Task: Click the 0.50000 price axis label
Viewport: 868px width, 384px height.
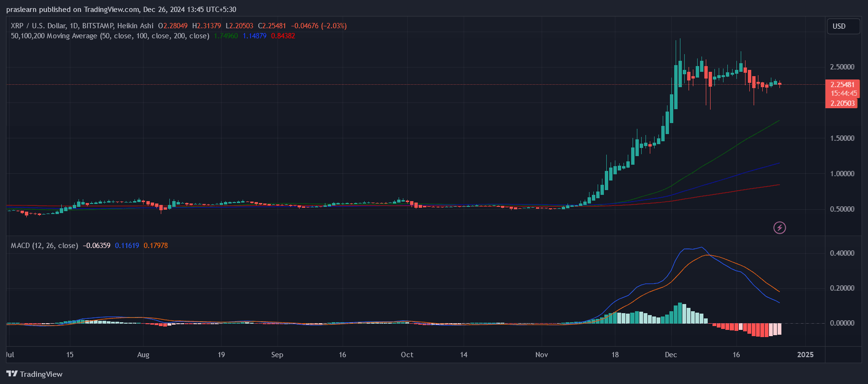Action: tap(842, 209)
